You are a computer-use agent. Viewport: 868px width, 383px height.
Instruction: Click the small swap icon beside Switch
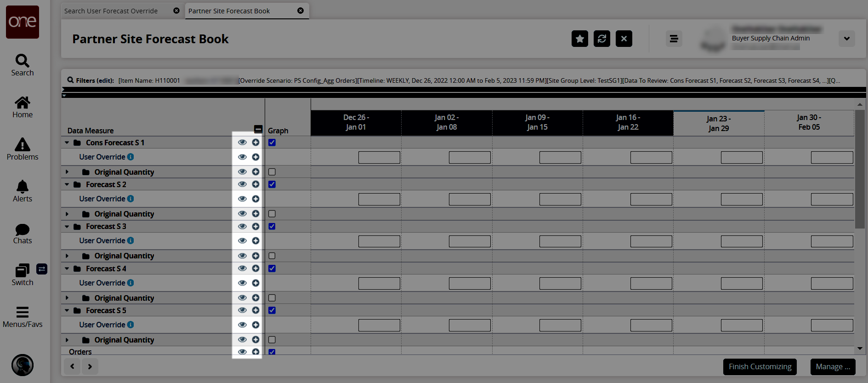(42, 269)
